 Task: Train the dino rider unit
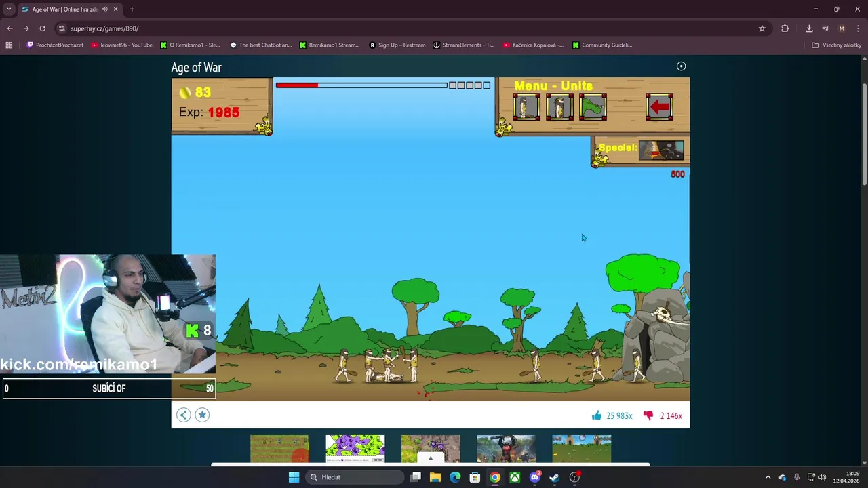point(593,107)
